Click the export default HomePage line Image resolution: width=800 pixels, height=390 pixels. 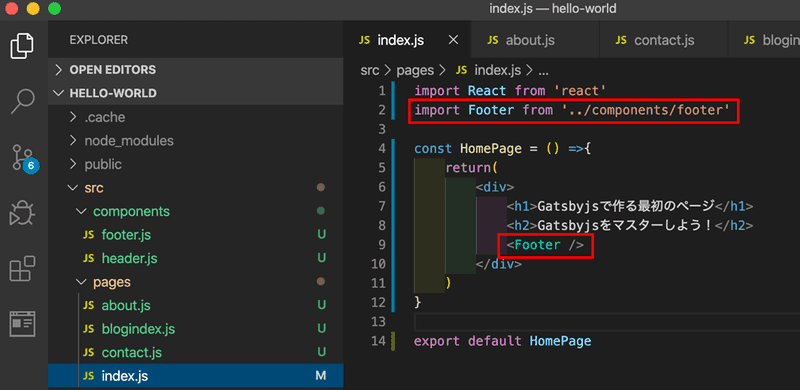pyautogui.click(x=503, y=341)
